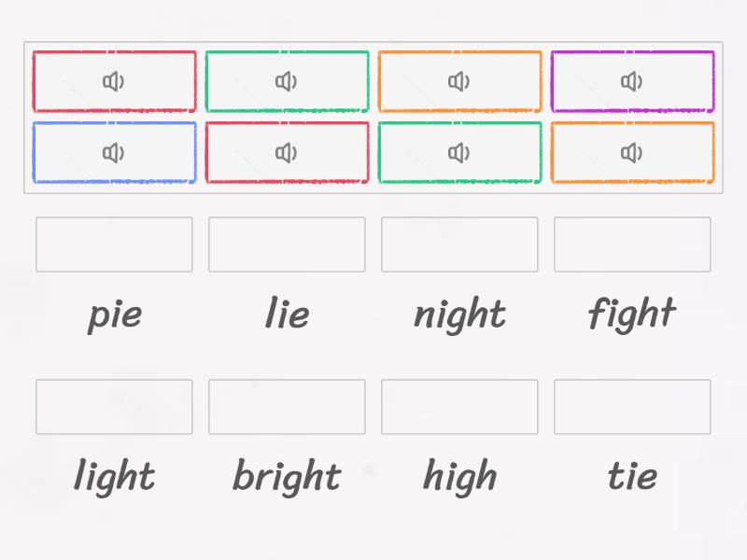Select the word 'night'
747x560 pixels.
point(459,315)
